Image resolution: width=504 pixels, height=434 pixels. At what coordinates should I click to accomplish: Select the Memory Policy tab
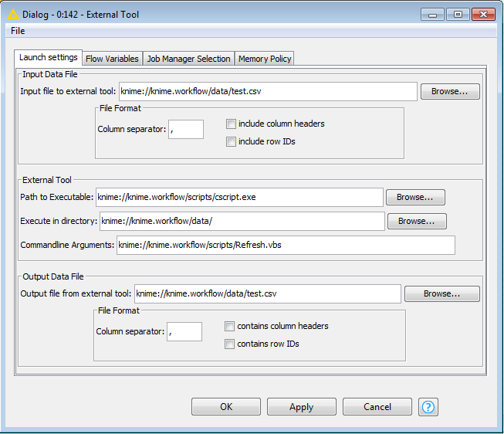264,59
